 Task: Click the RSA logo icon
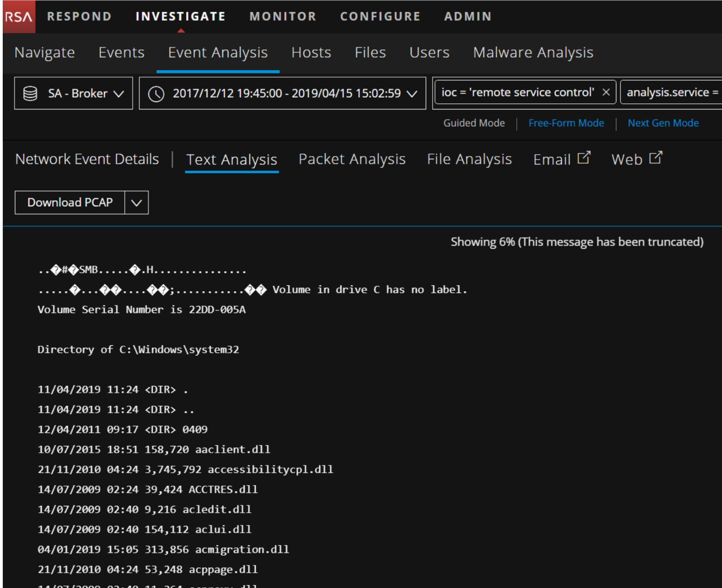point(19,17)
